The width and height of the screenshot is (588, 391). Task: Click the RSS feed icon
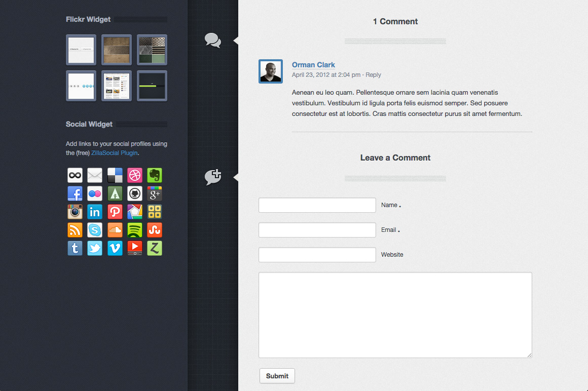point(75,230)
